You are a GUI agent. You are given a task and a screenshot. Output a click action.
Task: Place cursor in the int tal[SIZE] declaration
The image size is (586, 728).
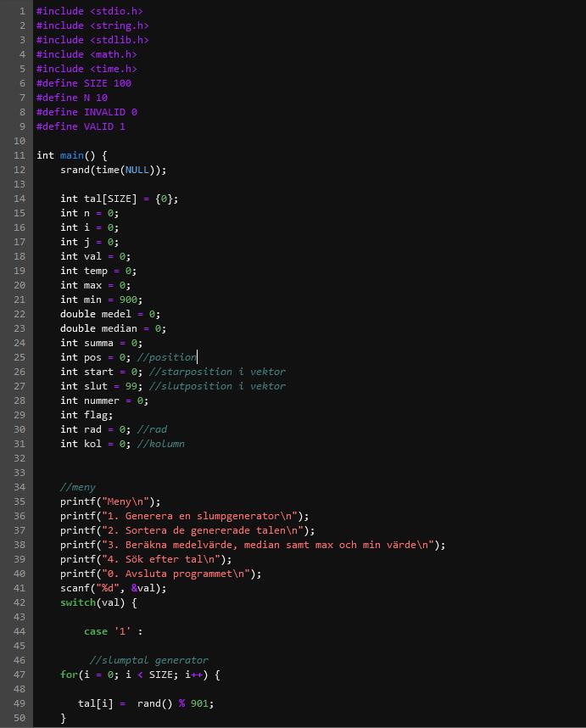(x=119, y=199)
